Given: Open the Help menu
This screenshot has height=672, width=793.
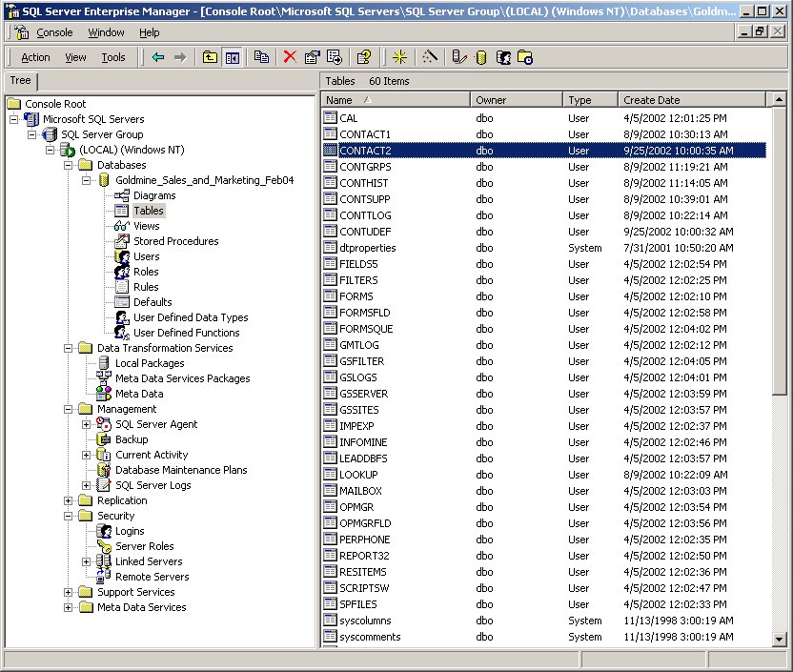Looking at the screenshot, I should coord(150,32).
